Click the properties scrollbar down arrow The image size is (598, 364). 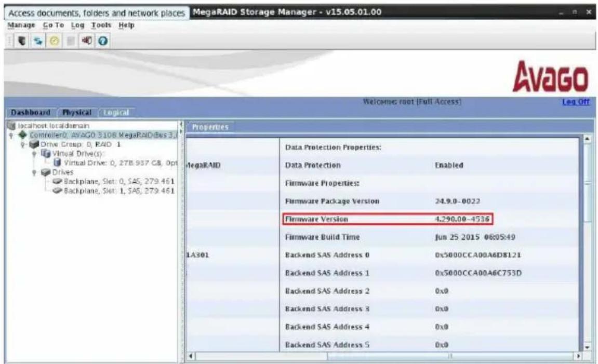pyautogui.click(x=587, y=347)
